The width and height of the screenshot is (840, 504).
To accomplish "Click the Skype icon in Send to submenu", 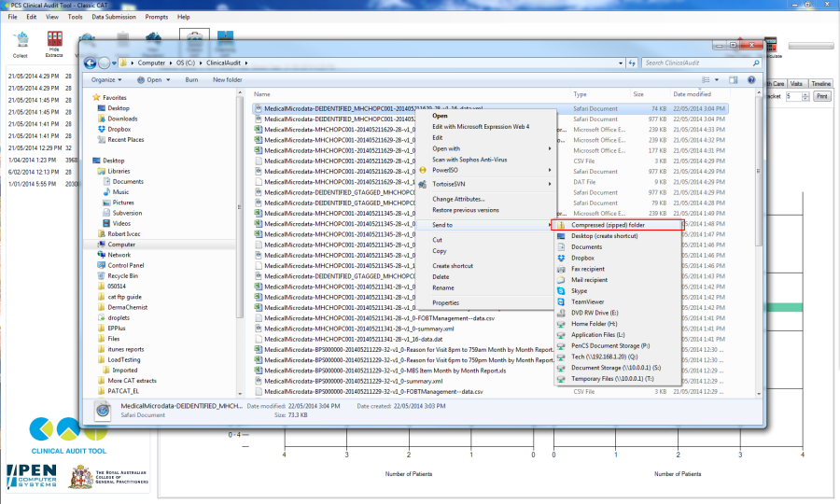I will (561, 291).
